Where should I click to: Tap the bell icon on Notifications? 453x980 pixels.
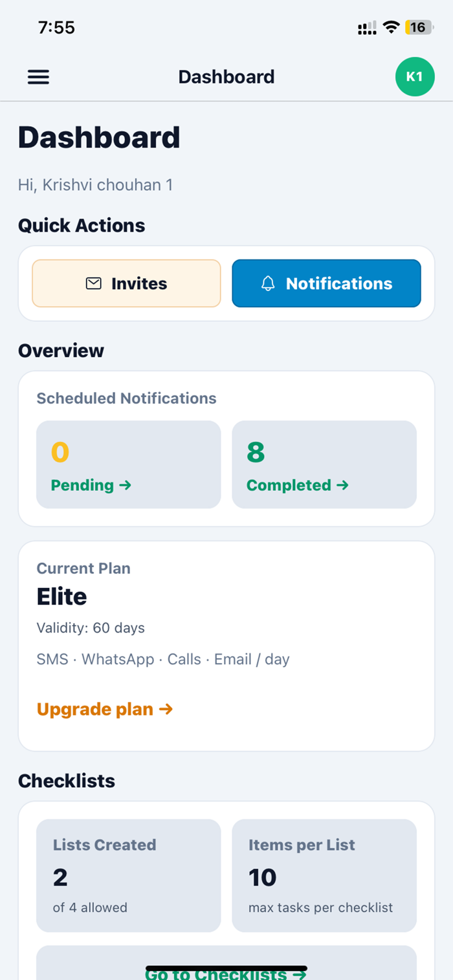pos(268,283)
